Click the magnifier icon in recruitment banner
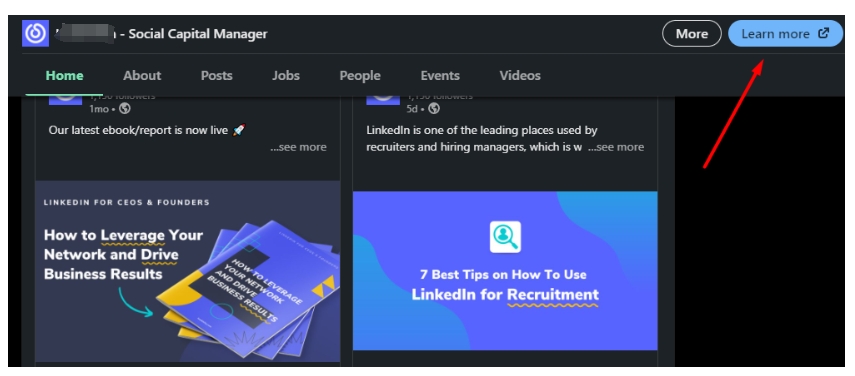 (505, 237)
